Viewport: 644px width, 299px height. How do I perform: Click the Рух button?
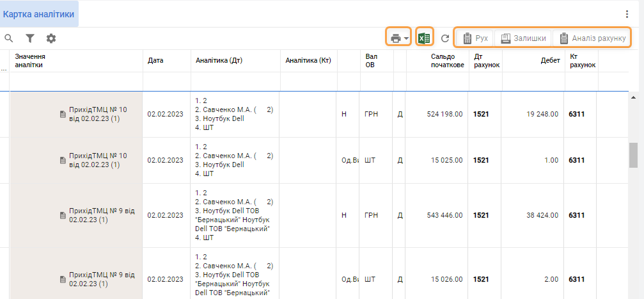[x=475, y=38]
